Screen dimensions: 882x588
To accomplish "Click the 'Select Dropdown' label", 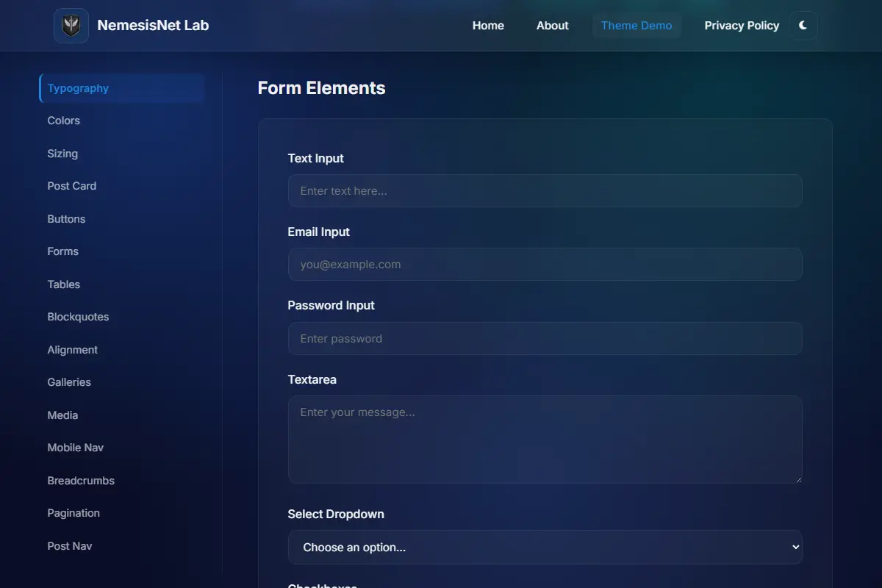I will (x=336, y=514).
